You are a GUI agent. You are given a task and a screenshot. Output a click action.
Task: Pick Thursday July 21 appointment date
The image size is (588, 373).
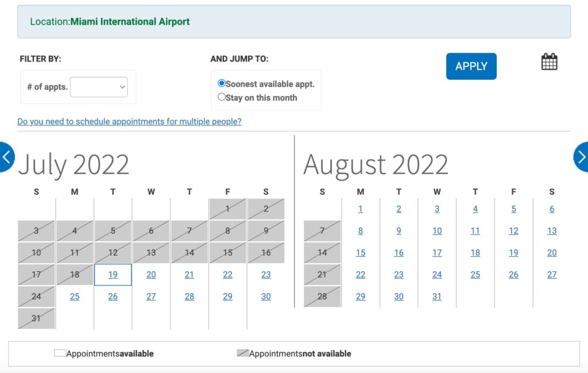pos(189,275)
